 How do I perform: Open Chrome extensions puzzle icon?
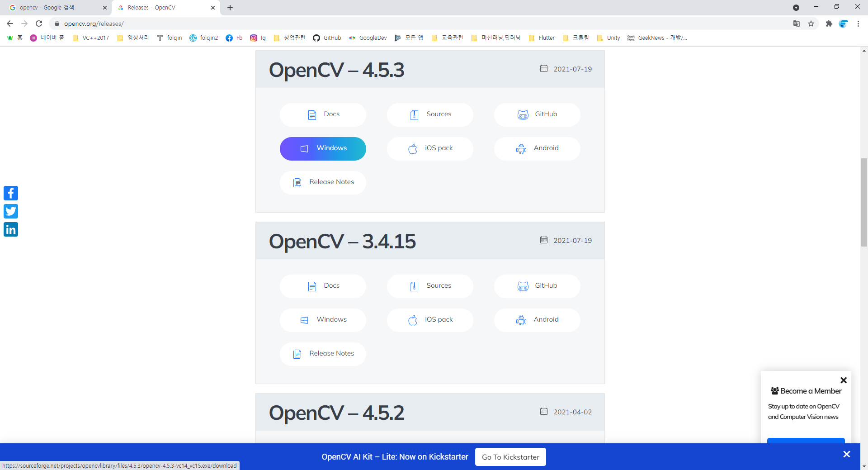tap(829, 24)
